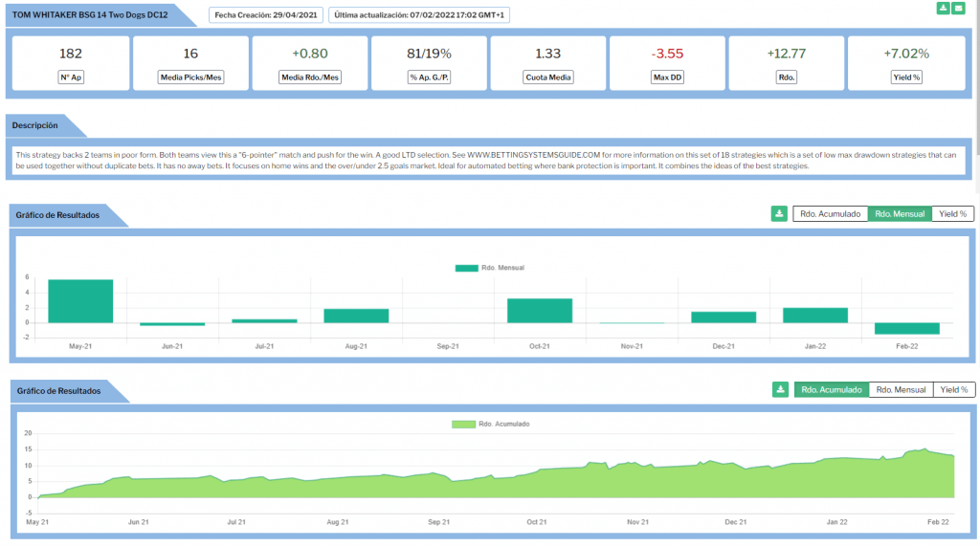This screenshot has width=980, height=547.
Task: Download the monthly results bar chart
Action: click(x=779, y=213)
